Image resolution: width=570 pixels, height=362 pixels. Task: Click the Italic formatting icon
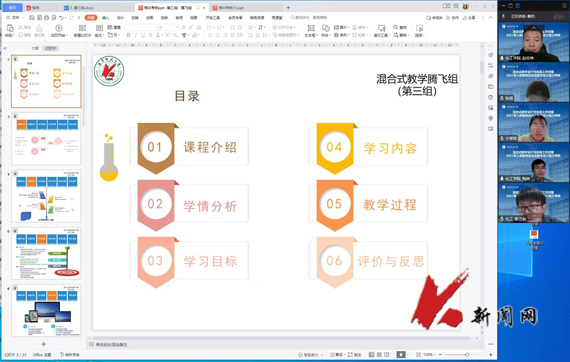coord(136,35)
